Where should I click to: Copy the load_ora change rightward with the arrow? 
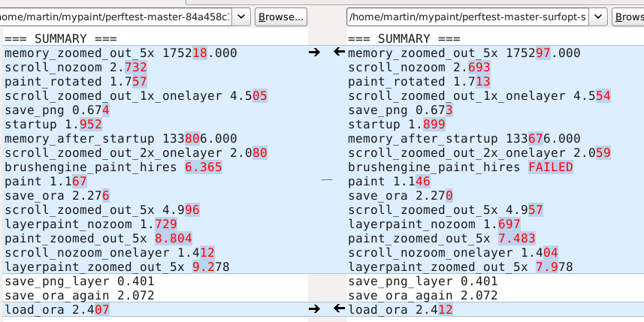click(x=314, y=308)
